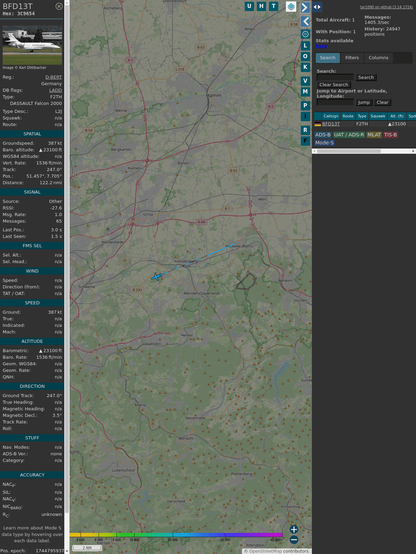Click the ACCURACY section header
Image resolution: width=416 pixels, height=554 pixels.
coord(32,475)
